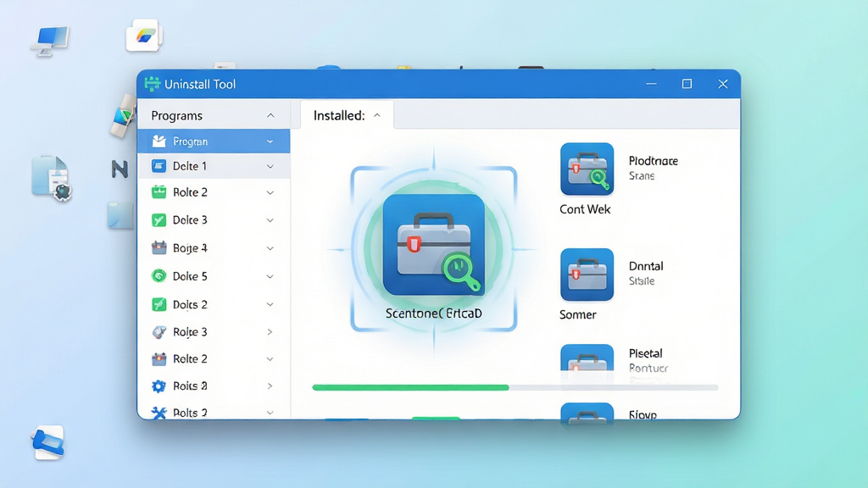This screenshot has width=868, height=488.
Task: Click the green icon beside Dolts 2
Action: (x=159, y=304)
